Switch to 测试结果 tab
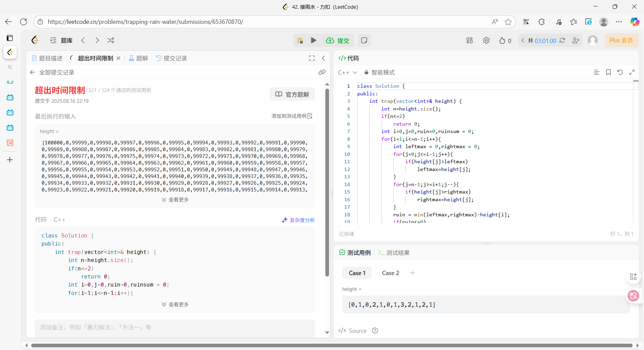The image size is (644, 350). pyautogui.click(x=394, y=253)
